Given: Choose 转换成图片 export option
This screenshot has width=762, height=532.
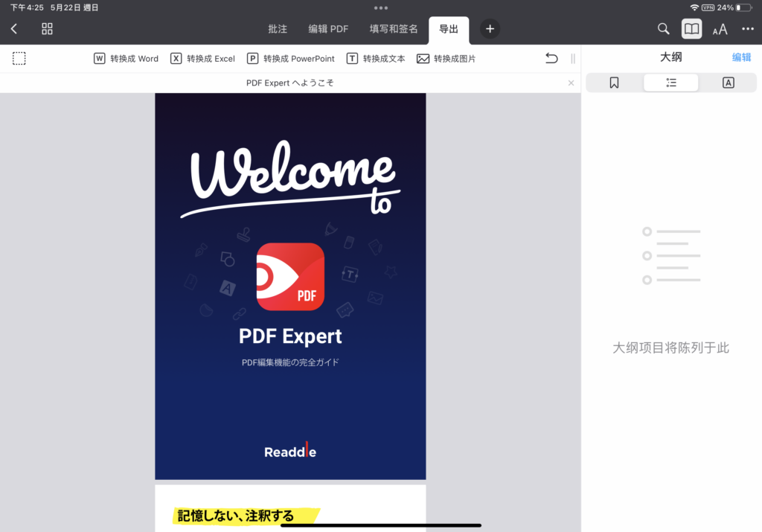Looking at the screenshot, I should point(446,58).
